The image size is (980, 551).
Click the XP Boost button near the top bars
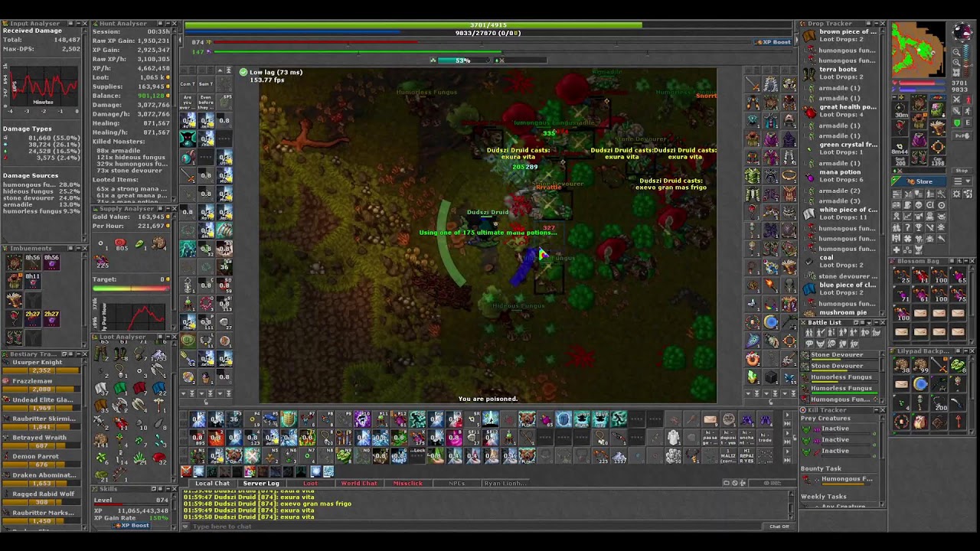pos(775,42)
